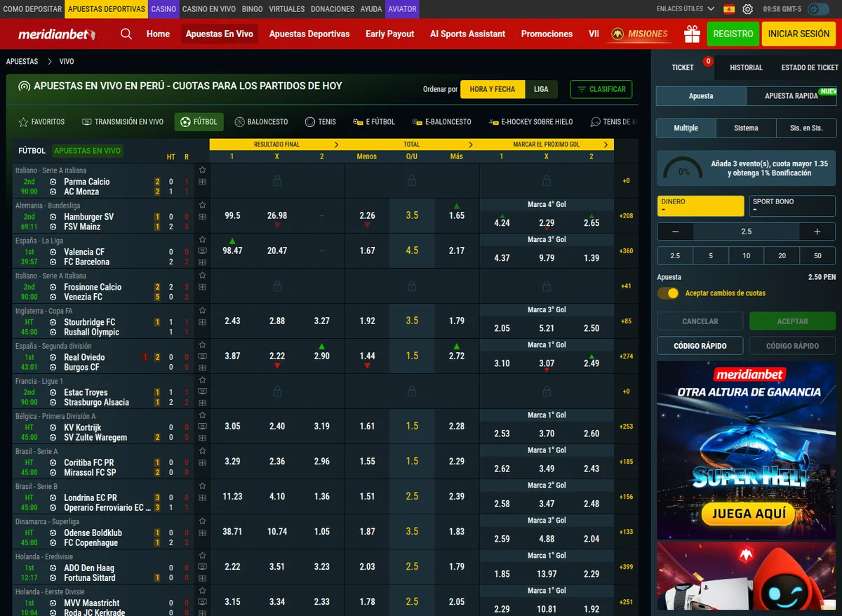Click the Cancelar button
Screen dimensions: 842x616
[700, 321]
